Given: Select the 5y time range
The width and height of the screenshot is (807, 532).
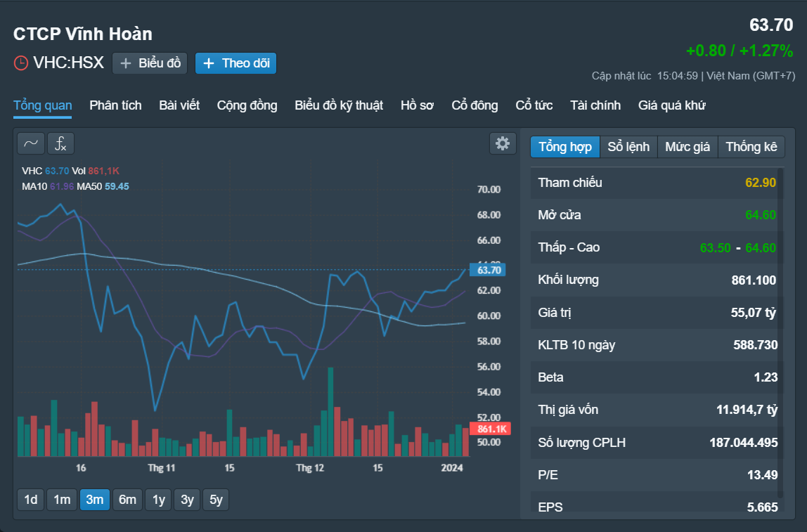Looking at the screenshot, I should (217, 500).
